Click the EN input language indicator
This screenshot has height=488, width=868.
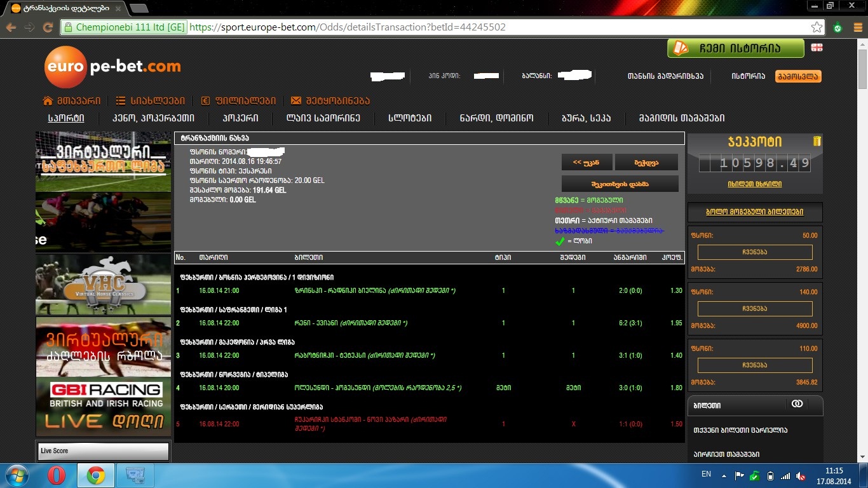click(706, 474)
